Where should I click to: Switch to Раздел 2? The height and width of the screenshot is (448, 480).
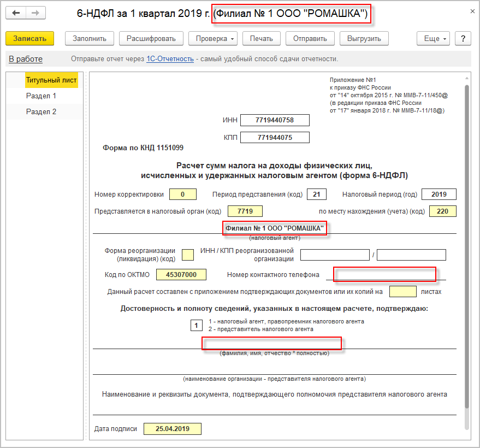click(41, 112)
